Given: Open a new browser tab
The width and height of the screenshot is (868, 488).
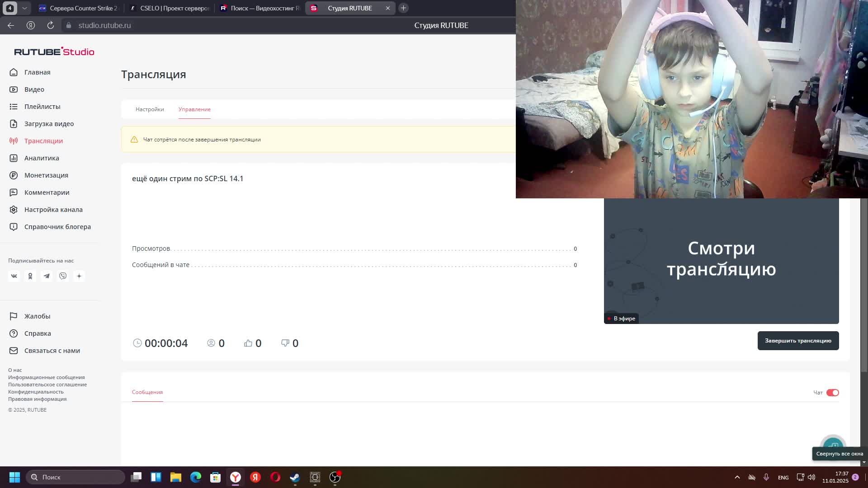Looking at the screenshot, I should (x=404, y=8).
